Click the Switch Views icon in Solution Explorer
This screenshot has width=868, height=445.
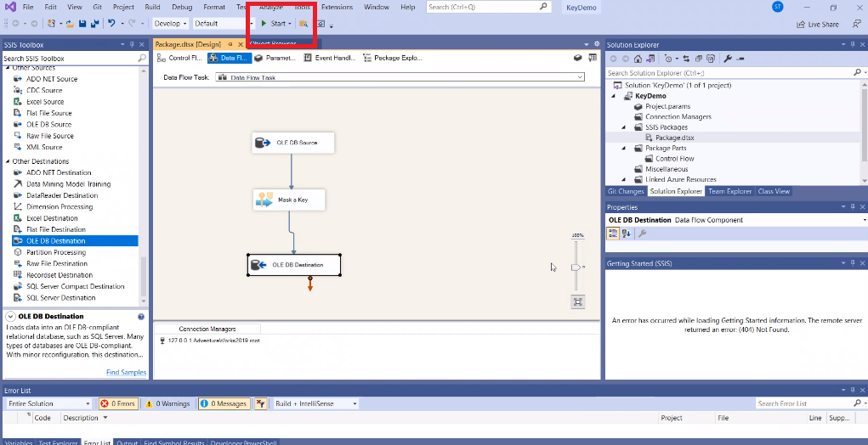pos(650,59)
